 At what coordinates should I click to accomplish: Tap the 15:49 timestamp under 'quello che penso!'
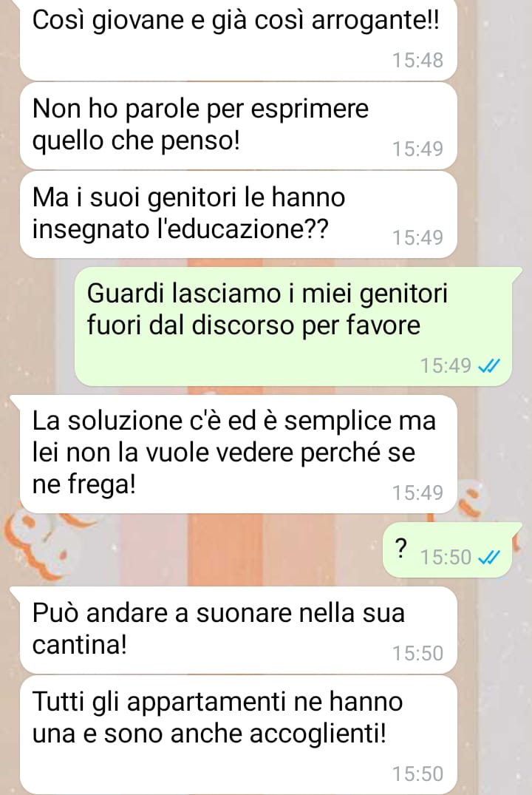pyautogui.click(x=418, y=149)
